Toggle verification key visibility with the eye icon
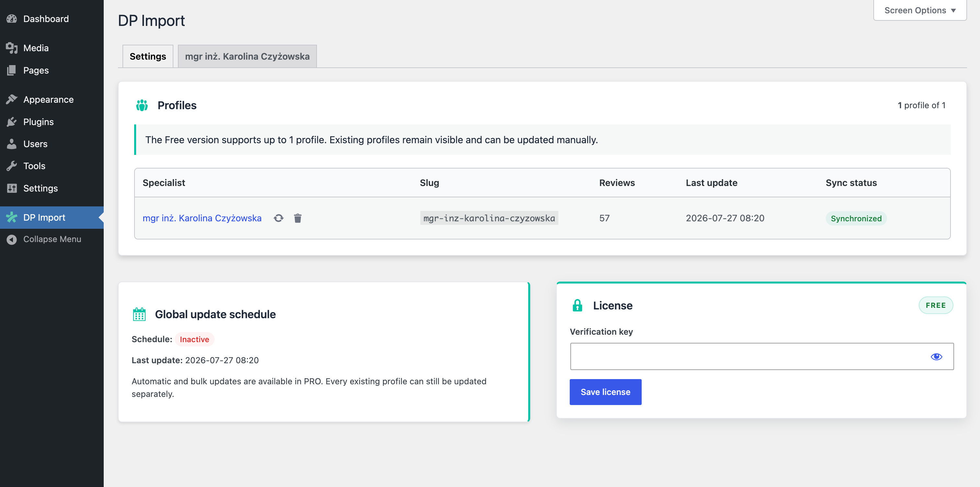This screenshot has width=980, height=487. click(936, 356)
